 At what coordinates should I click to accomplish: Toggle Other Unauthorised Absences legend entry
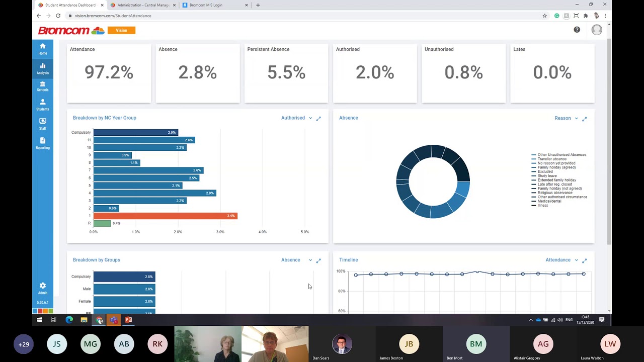[559, 155]
